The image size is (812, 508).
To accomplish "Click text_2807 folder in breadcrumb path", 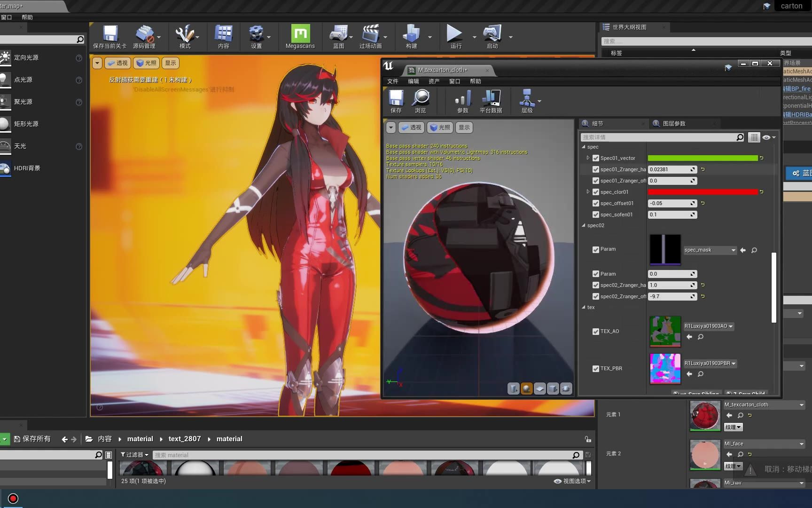I will tap(185, 439).
